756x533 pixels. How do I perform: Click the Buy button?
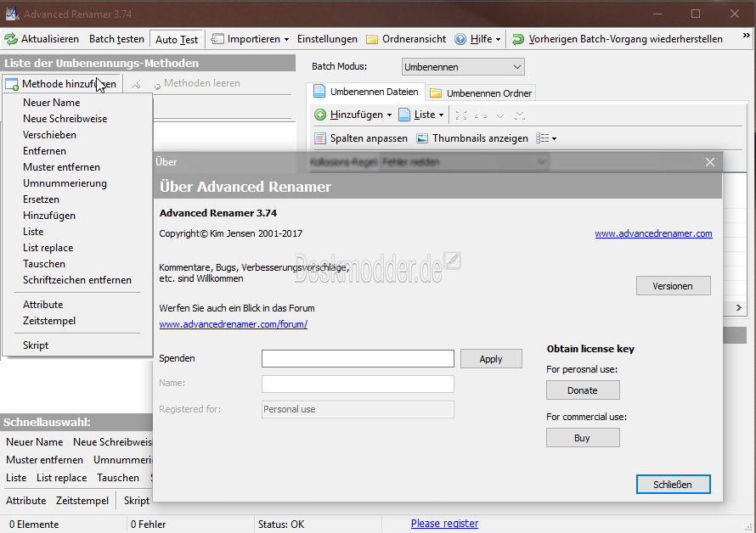[x=583, y=438]
